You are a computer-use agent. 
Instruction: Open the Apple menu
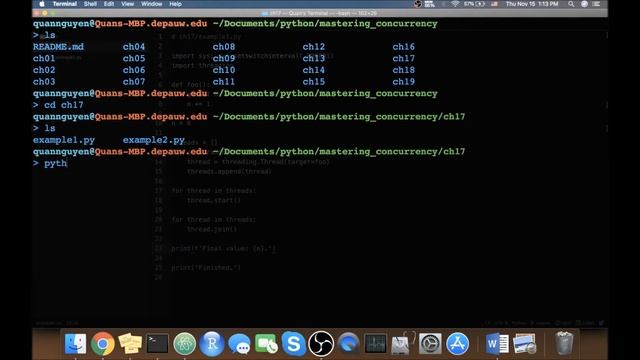point(42,4)
